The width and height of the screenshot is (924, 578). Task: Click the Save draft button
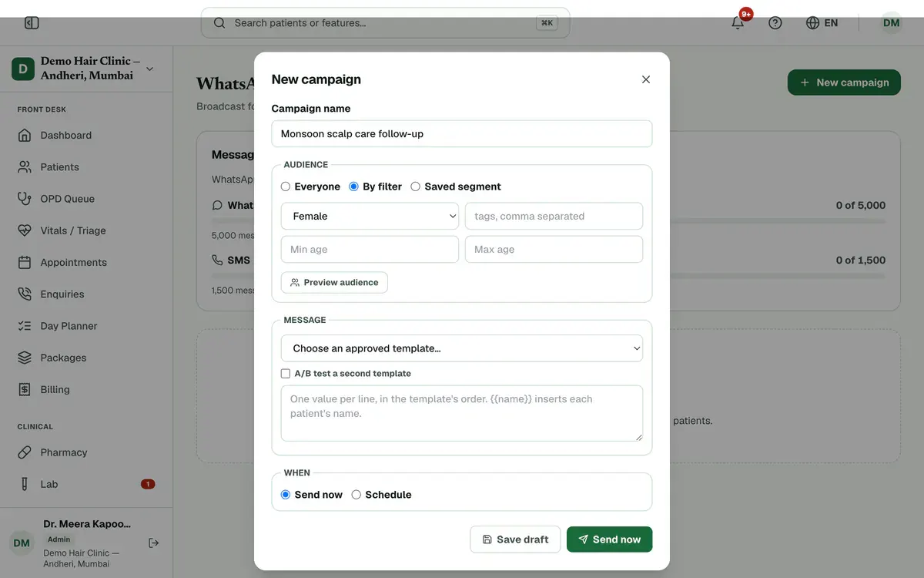click(515, 539)
